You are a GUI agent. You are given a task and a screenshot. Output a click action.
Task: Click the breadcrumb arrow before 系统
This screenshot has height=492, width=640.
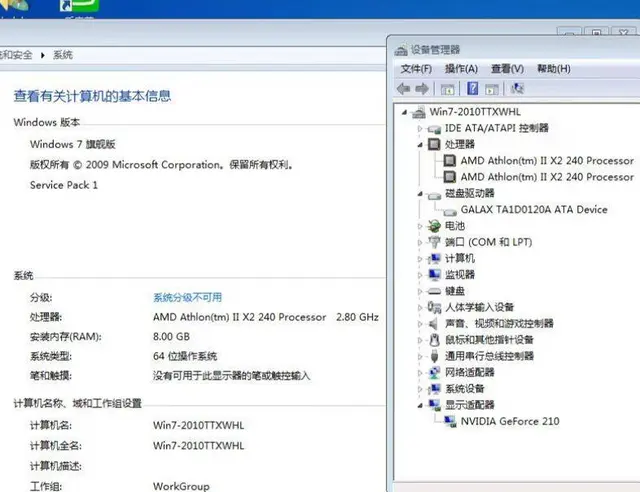click(42, 55)
